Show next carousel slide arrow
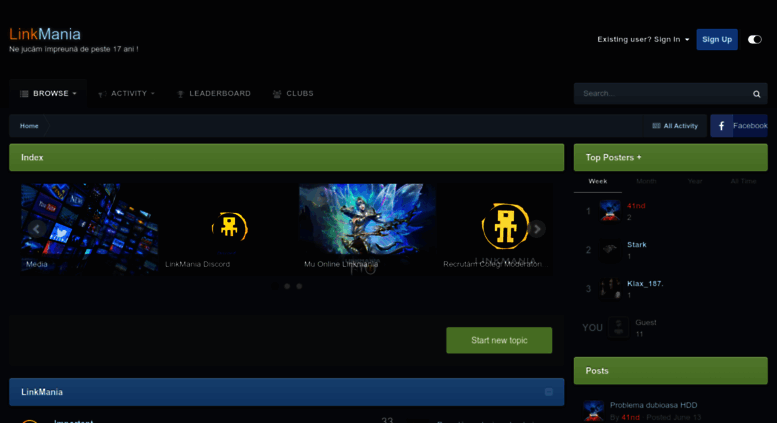777x423 pixels. click(x=537, y=229)
